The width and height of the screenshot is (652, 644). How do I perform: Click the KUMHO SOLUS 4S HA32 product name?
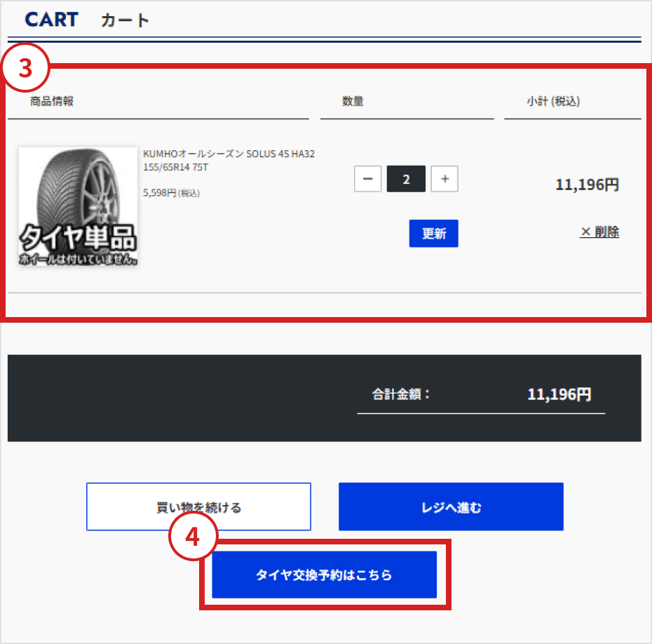(x=229, y=160)
